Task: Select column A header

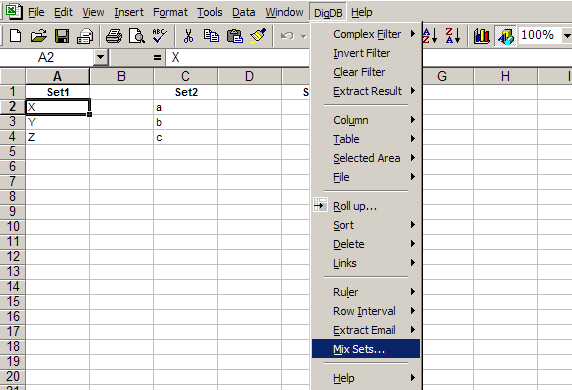Action: coord(58,76)
